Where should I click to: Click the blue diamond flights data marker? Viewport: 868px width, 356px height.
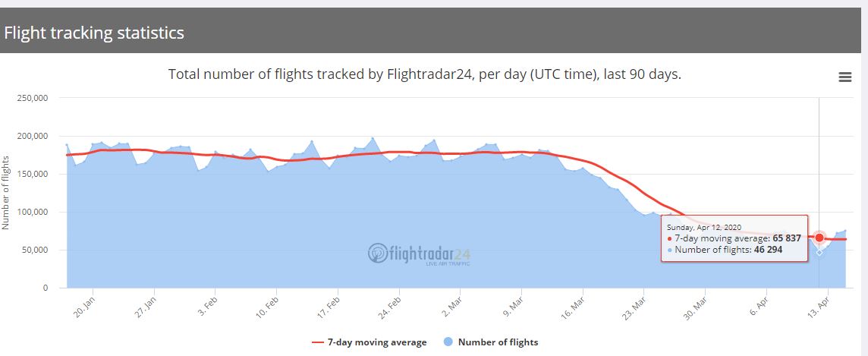[819, 252]
